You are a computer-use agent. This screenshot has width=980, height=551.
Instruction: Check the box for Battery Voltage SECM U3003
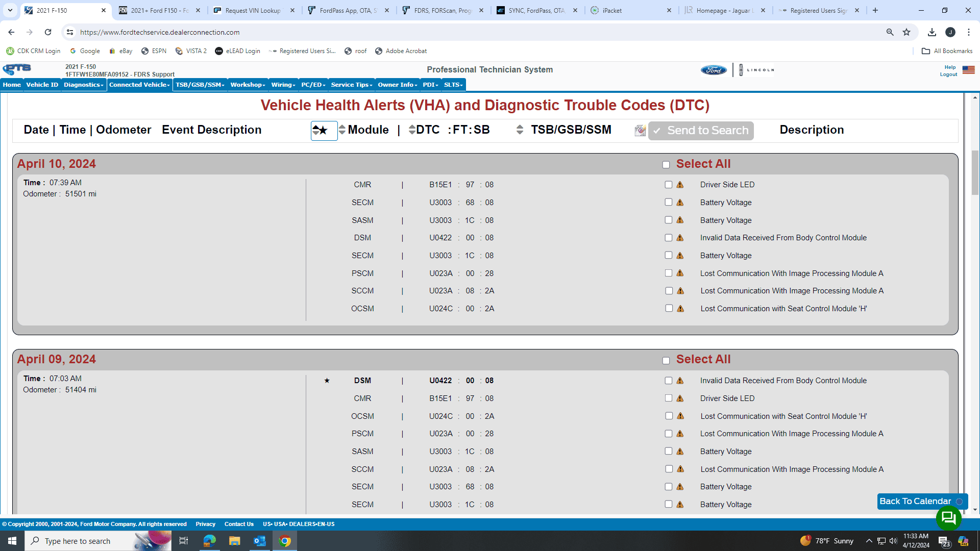(669, 202)
